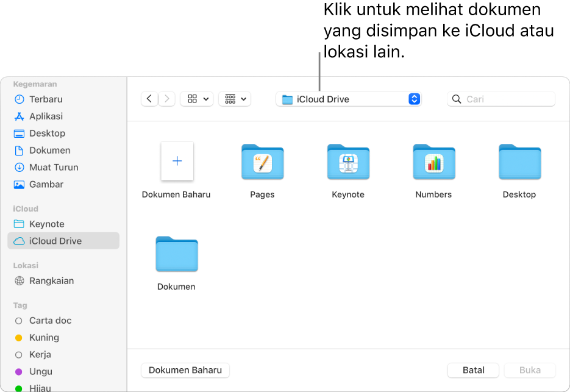
Task: Click the Numbers folder name label
Action: point(433,194)
